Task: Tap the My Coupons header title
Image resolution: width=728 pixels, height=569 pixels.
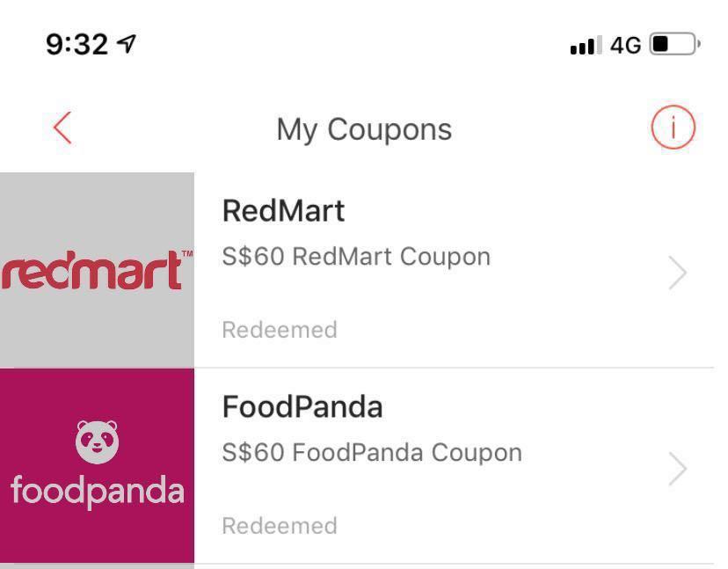Action: coord(364,129)
